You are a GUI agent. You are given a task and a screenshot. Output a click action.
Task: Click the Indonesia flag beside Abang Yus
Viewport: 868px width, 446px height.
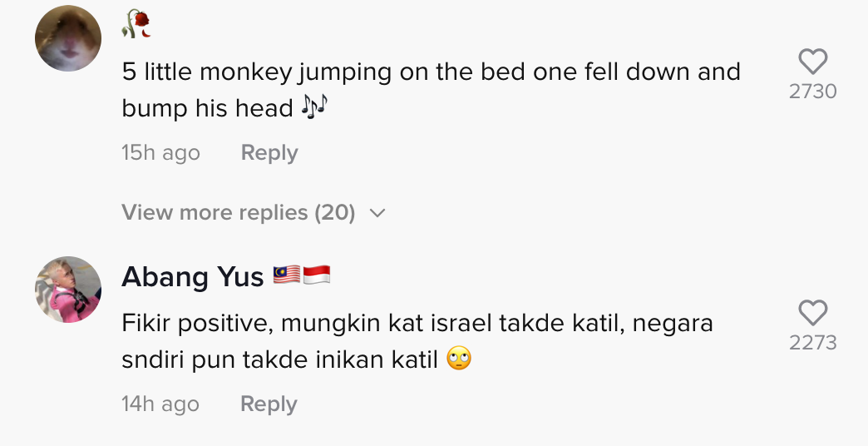(x=317, y=275)
